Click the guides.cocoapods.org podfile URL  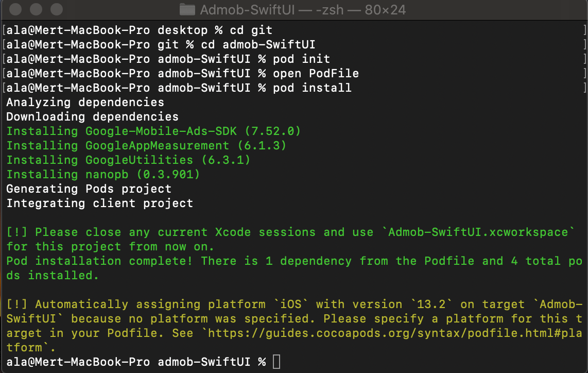pos(395,333)
